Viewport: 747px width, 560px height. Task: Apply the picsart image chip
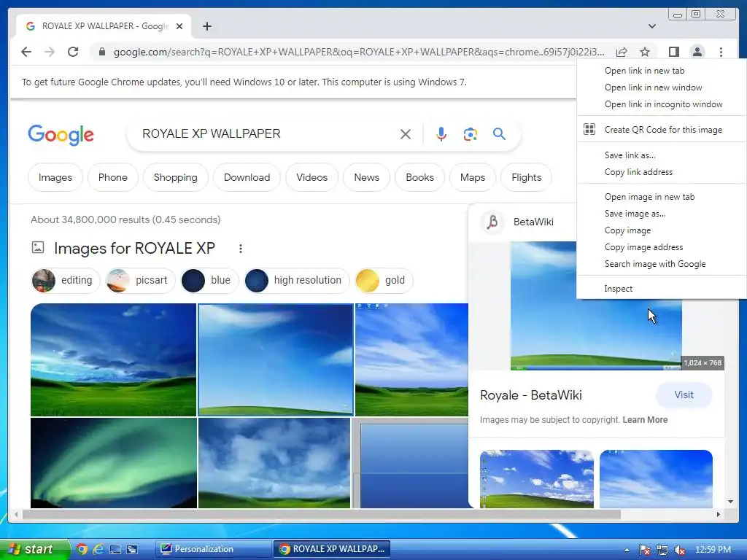[140, 280]
